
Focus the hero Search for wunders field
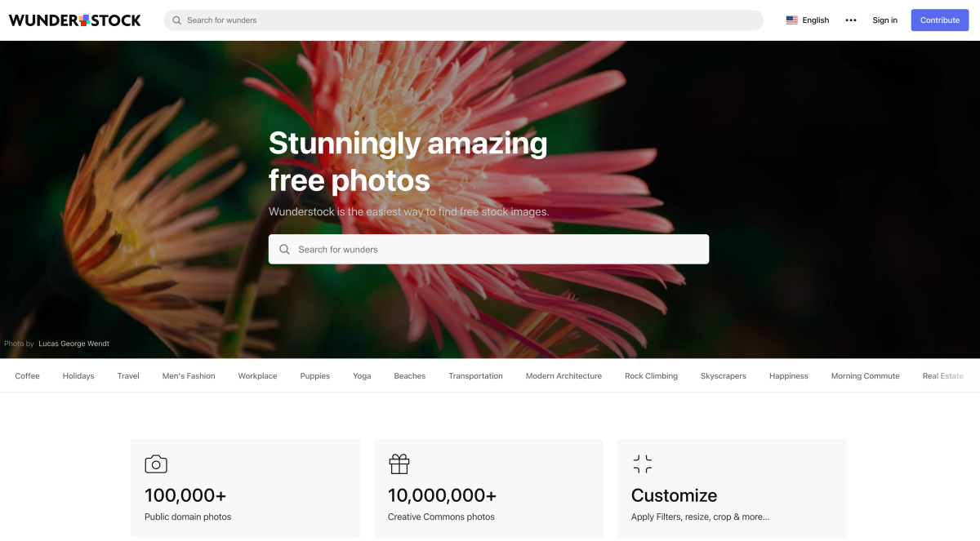point(488,250)
